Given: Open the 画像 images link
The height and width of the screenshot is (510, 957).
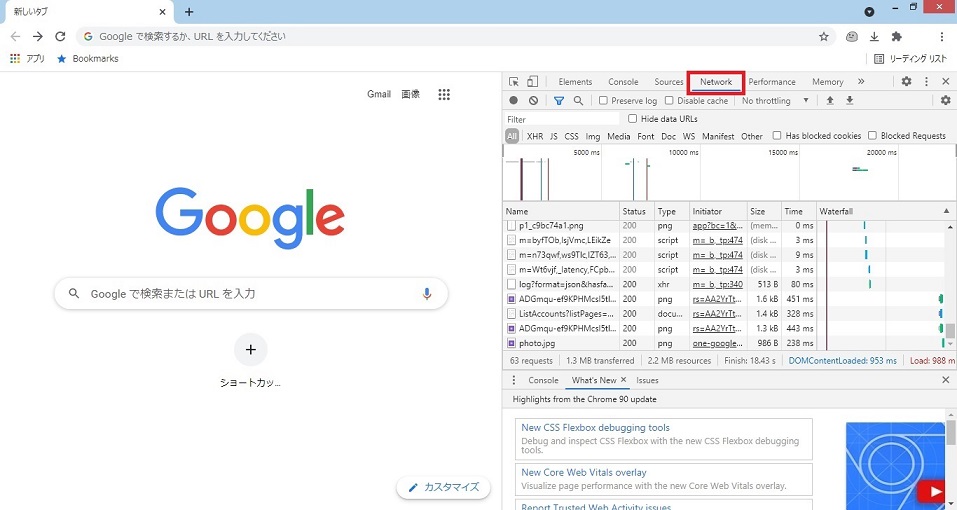Looking at the screenshot, I should [x=411, y=94].
